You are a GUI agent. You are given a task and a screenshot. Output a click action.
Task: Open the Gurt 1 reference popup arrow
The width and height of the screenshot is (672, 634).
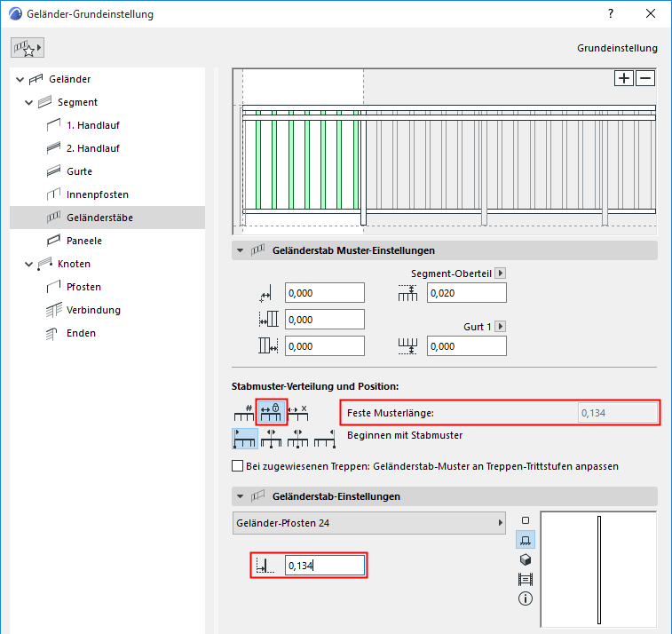[500, 326]
